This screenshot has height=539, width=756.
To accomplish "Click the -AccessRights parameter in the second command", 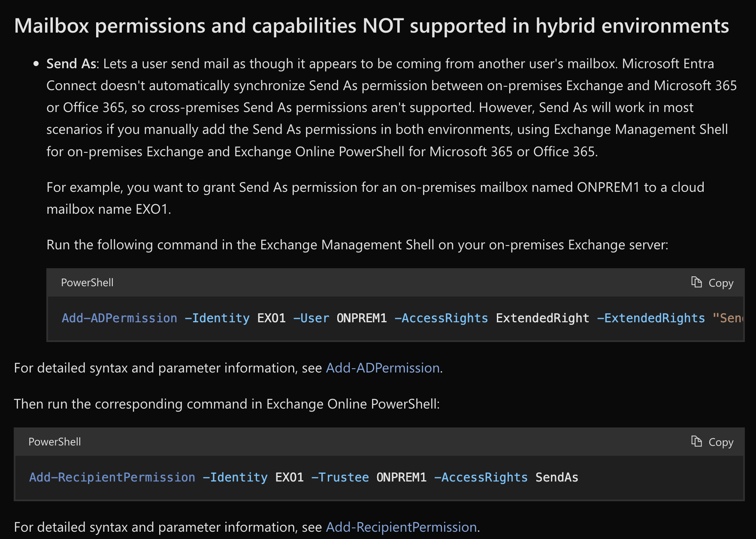I will (481, 477).
